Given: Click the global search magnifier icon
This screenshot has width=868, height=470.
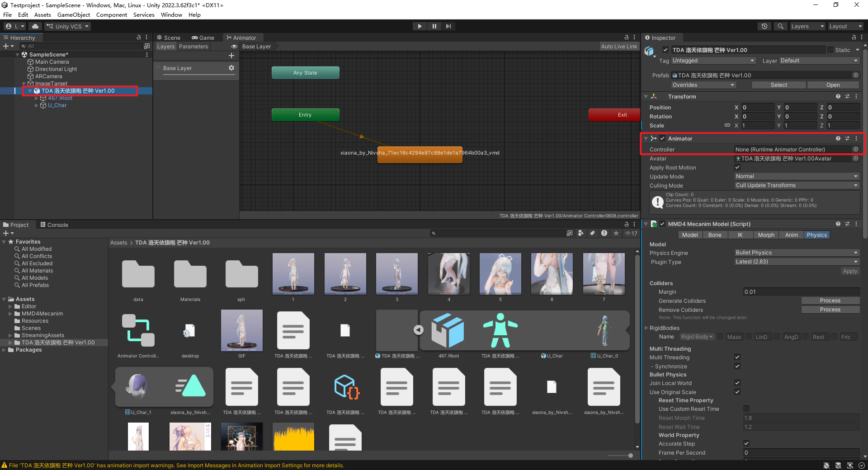Looking at the screenshot, I should (x=780, y=26).
